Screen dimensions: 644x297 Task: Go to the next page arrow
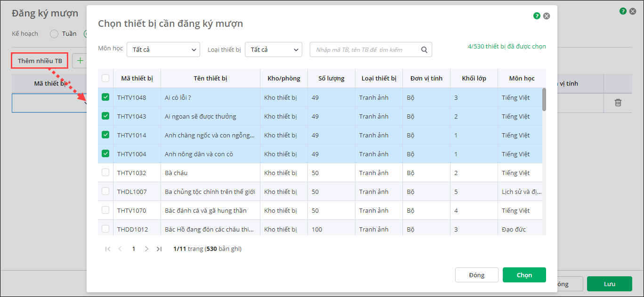click(147, 249)
